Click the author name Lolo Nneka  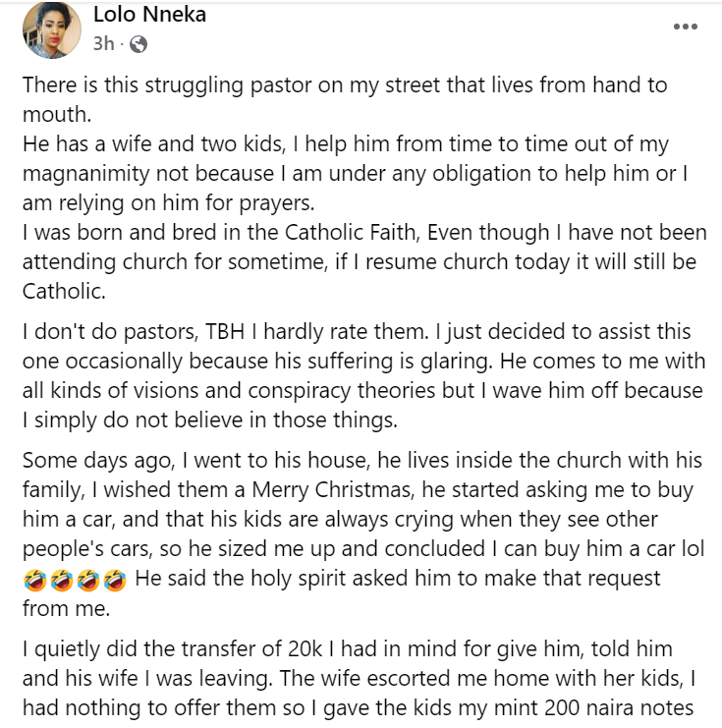tap(149, 15)
